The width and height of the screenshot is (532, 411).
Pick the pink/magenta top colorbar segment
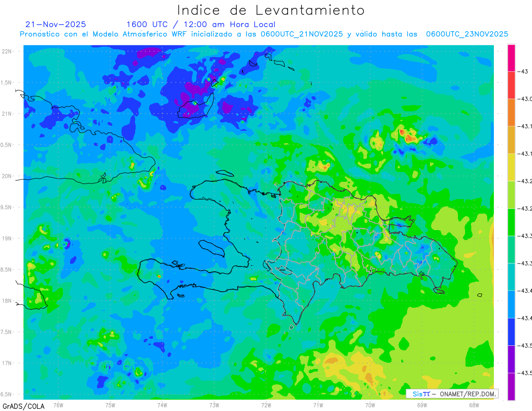click(x=511, y=58)
